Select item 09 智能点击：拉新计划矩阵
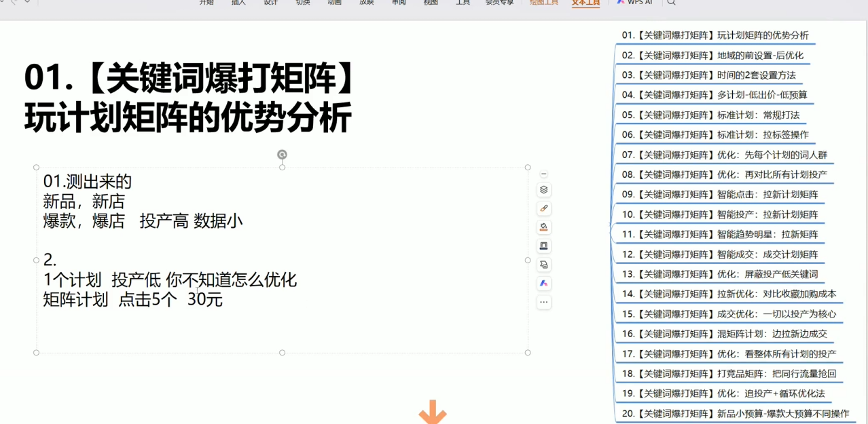Image resolution: width=868 pixels, height=424 pixels. pos(720,195)
